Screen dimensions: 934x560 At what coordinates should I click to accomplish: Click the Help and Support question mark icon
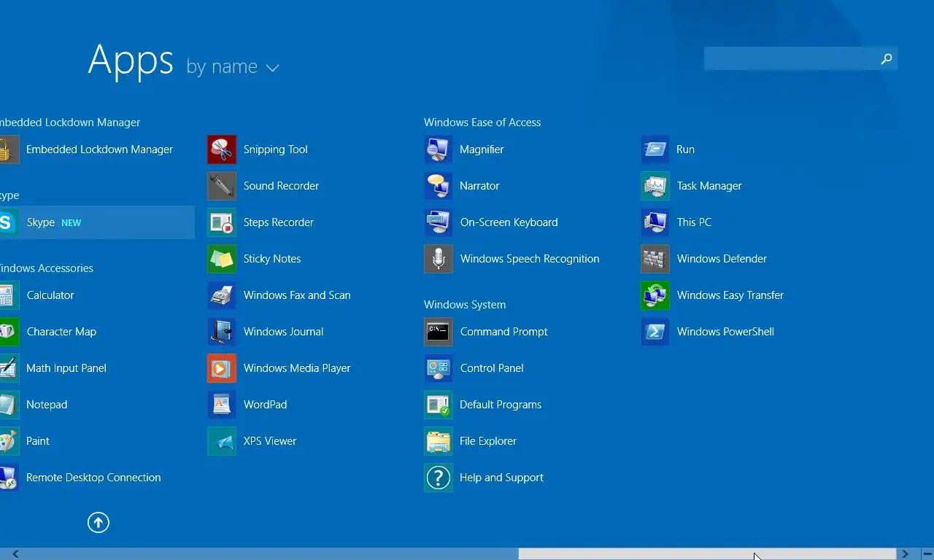439,478
